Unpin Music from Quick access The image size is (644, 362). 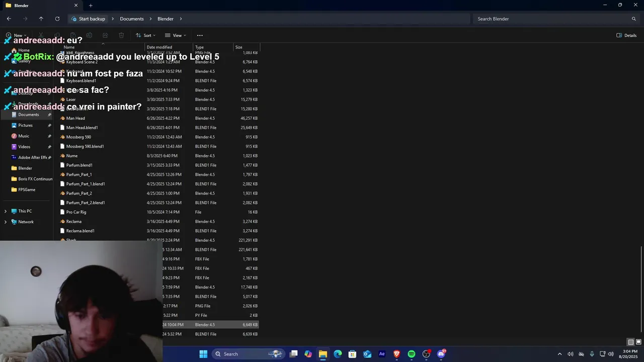(x=49, y=136)
